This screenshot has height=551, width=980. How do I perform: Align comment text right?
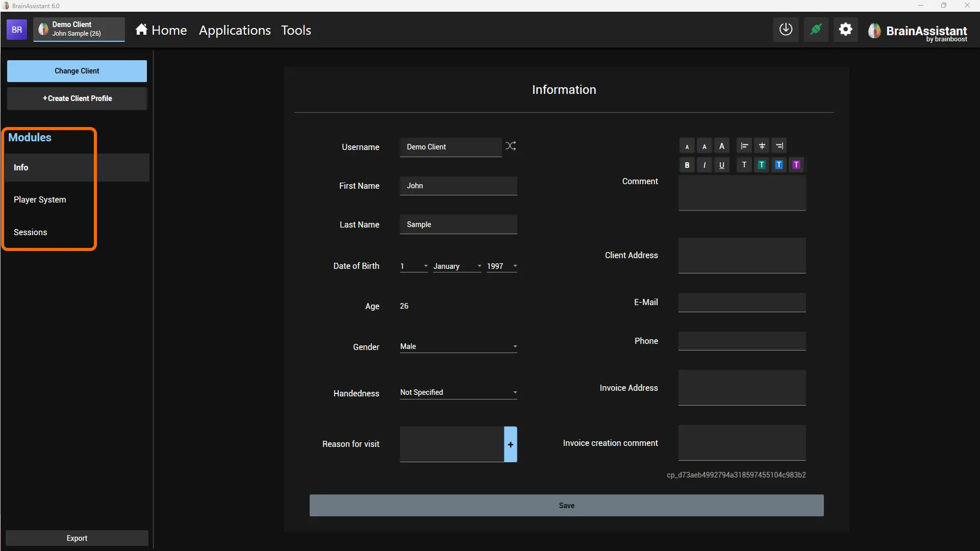click(x=779, y=146)
